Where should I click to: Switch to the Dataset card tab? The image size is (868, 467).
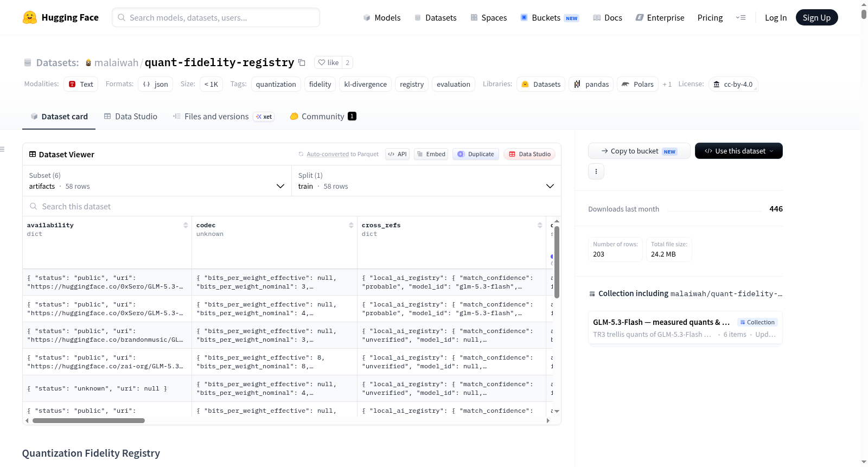[59, 116]
